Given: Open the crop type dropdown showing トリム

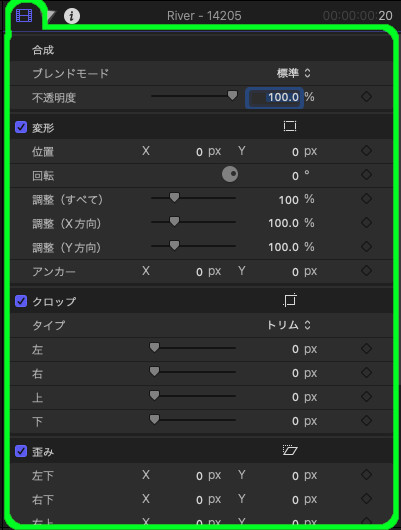Looking at the screenshot, I should [x=288, y=325].
